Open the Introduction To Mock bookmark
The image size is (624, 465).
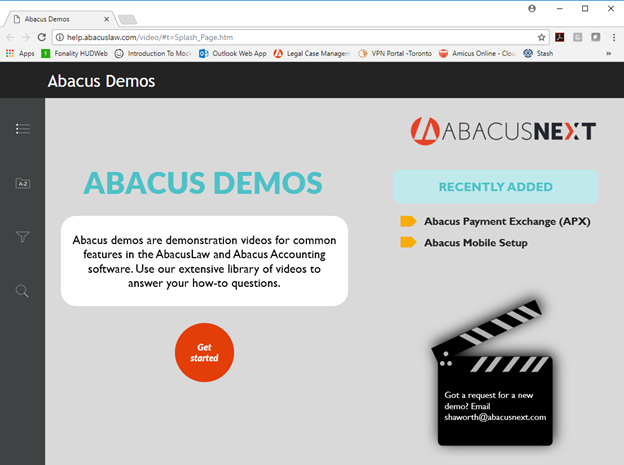tap(153, 53)
